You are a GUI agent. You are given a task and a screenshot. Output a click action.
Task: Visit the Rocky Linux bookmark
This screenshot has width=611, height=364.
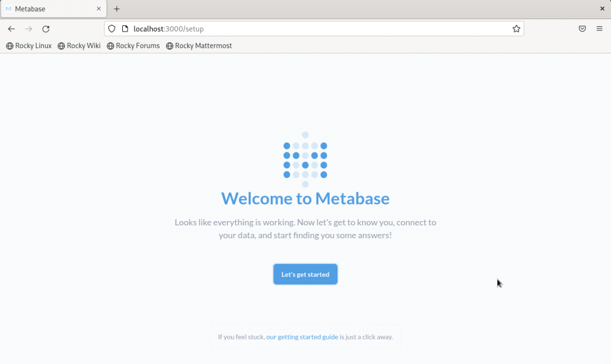pyautogui.click(x=28, y=46)
